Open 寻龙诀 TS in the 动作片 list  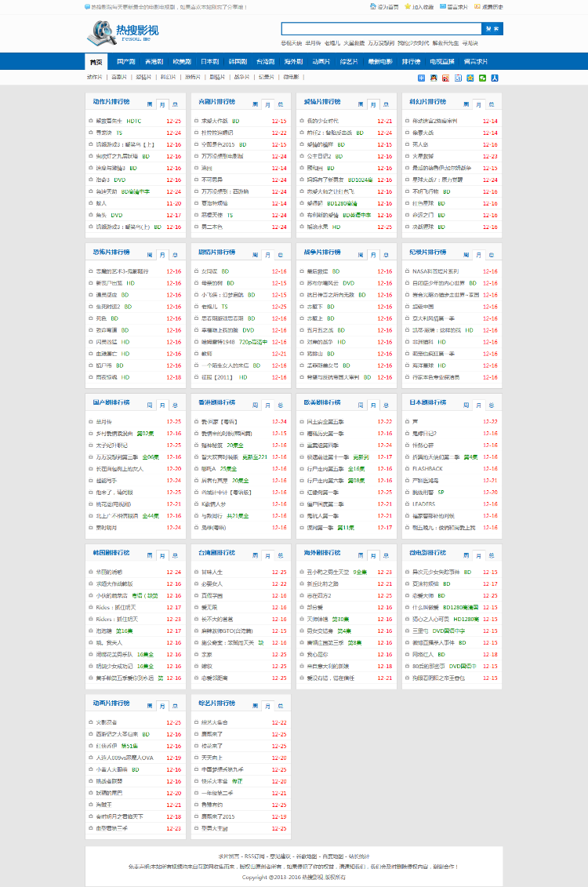[x=109, y=133]
